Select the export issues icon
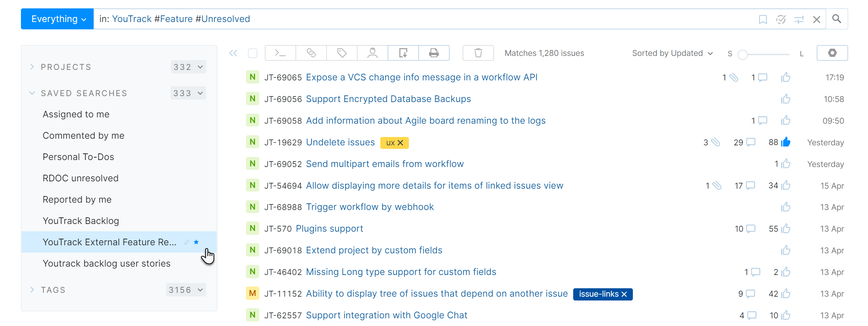Image resolution: width=868 pixels, height=326 pixels. click(403, 53)
